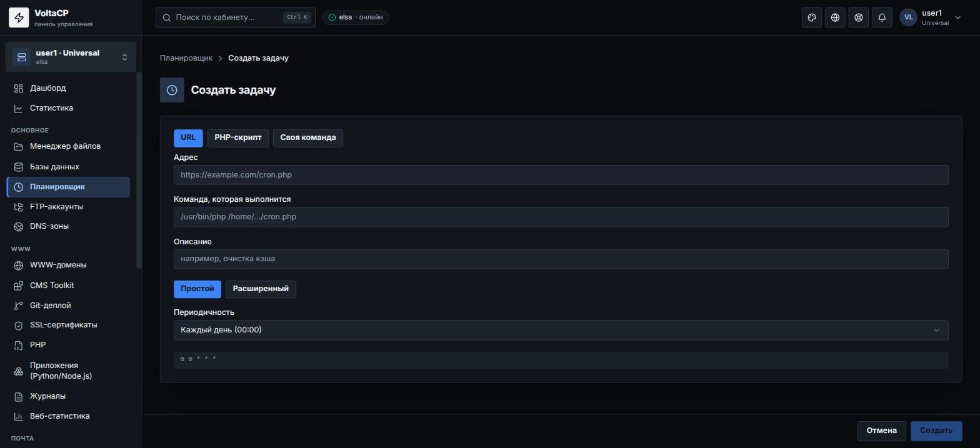Viewport: 980px width, 448px height.
Task: Open the user1 profile menu
Action: click(930, 17)
